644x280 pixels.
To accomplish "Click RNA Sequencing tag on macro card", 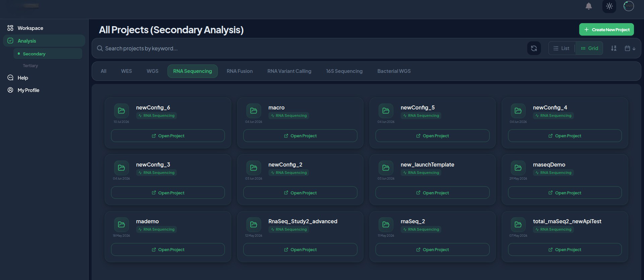I will pyautogui.click(x=289, y=115).
